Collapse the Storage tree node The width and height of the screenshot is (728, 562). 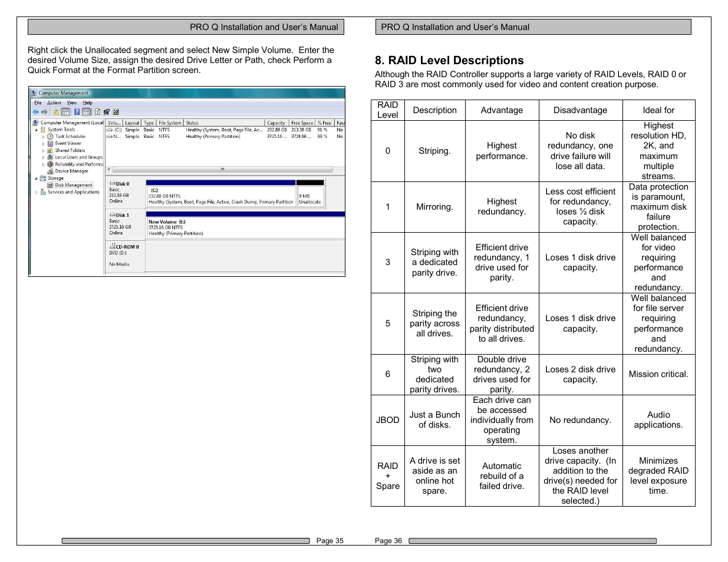(36, 178)
